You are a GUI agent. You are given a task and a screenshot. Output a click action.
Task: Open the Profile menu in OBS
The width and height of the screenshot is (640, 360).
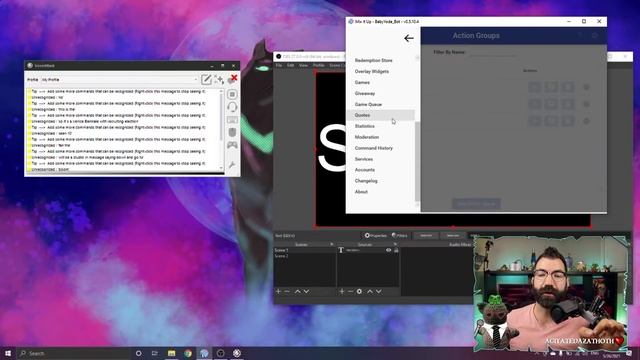click(318, 65)
